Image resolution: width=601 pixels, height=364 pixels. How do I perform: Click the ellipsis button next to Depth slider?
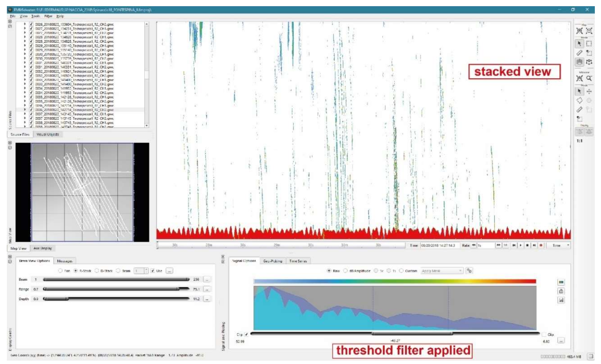(x=207, y=299)
